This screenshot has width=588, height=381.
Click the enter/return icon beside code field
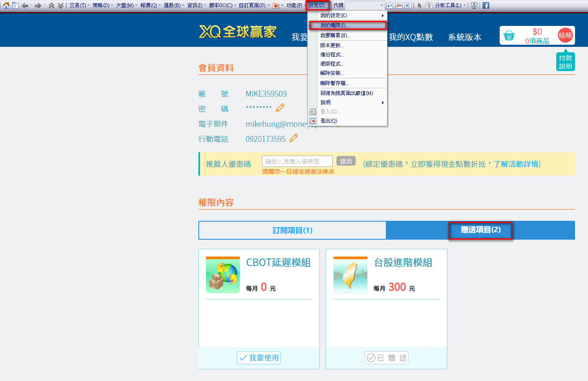pyautogui.click(x=389, y=5)
